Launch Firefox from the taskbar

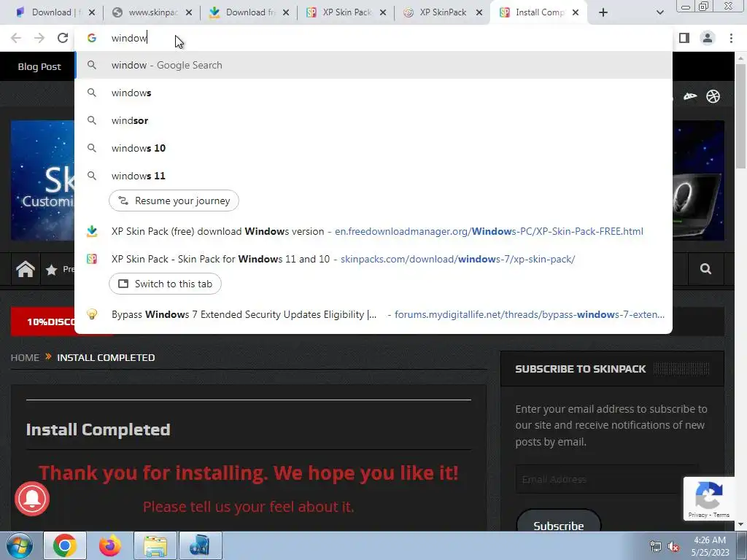pos(109,545)
